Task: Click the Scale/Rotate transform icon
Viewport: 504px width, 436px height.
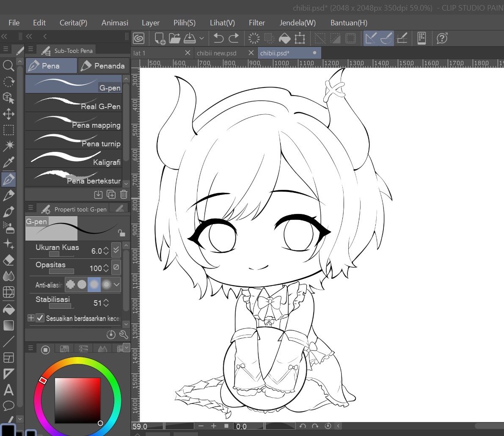Action: [x=300, y=38]
